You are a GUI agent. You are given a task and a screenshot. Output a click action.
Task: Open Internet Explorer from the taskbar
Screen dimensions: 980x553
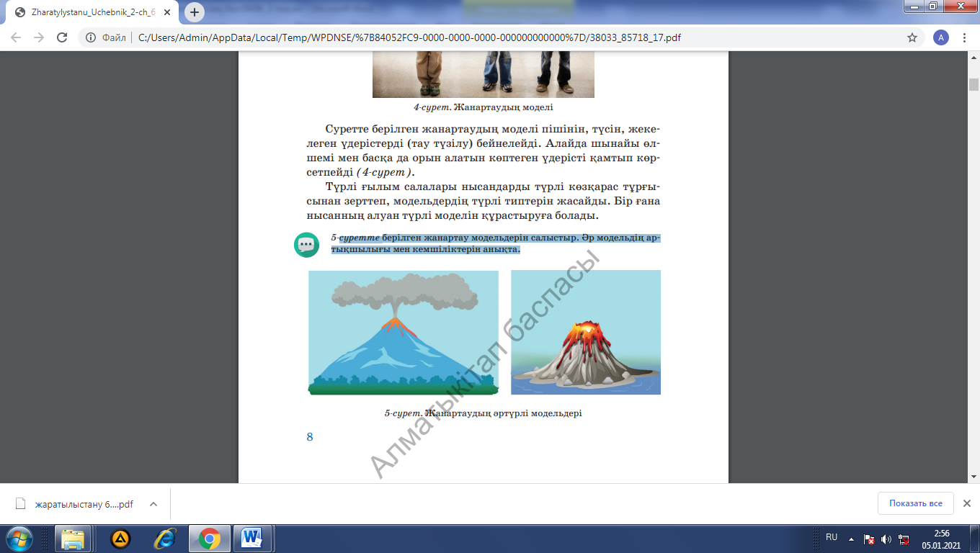165,539
